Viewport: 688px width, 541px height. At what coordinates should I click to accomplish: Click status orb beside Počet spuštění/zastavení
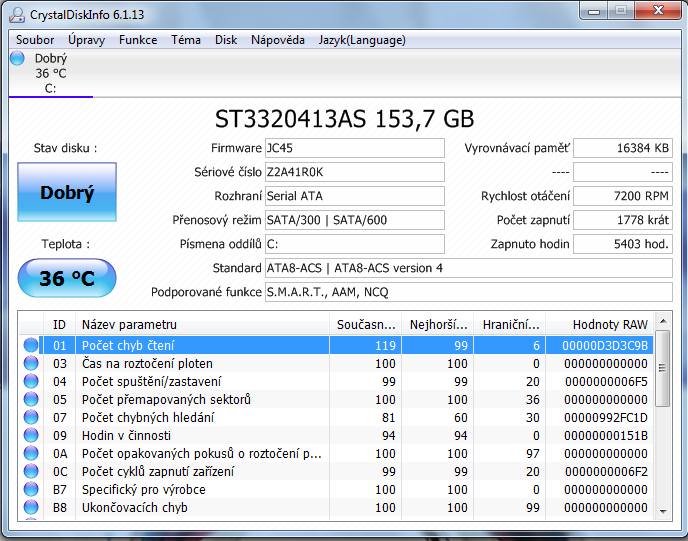click(x=31, y=381)
